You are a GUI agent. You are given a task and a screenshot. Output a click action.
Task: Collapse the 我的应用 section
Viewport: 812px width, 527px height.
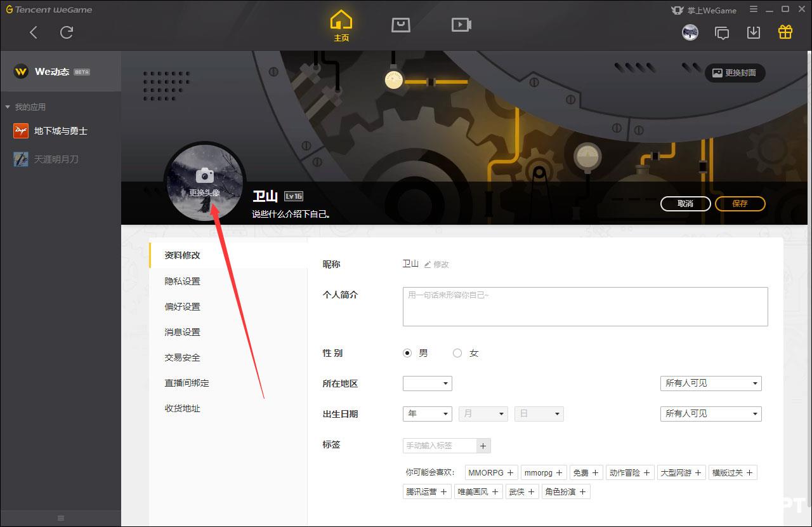[x=8, y=107]
